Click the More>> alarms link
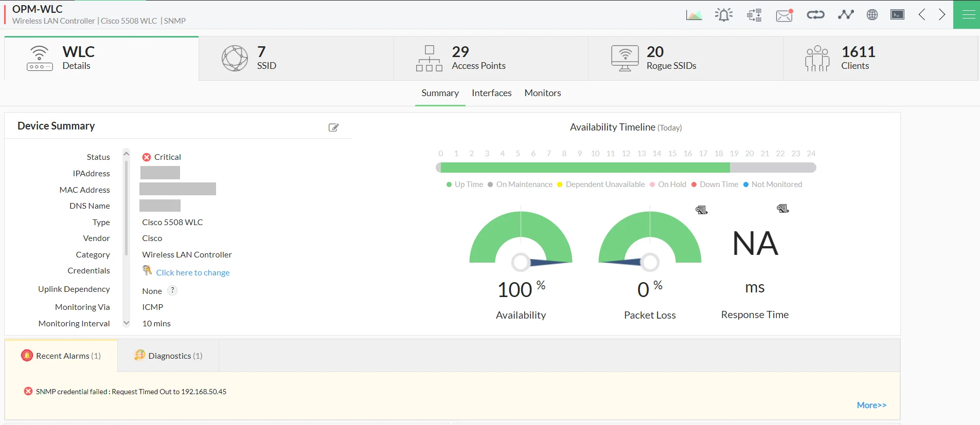The height and width of the screenshot is (425, 980). (x=871, y=405)
